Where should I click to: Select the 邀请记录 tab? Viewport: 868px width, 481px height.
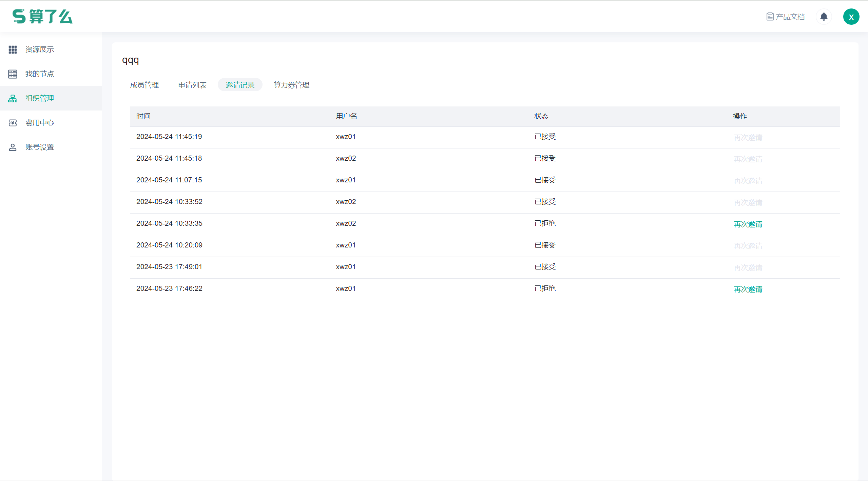[x=240, y=85]
